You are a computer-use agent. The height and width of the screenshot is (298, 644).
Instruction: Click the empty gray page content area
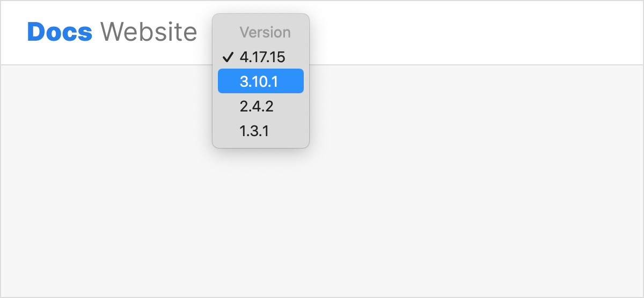tap(429, 204)
